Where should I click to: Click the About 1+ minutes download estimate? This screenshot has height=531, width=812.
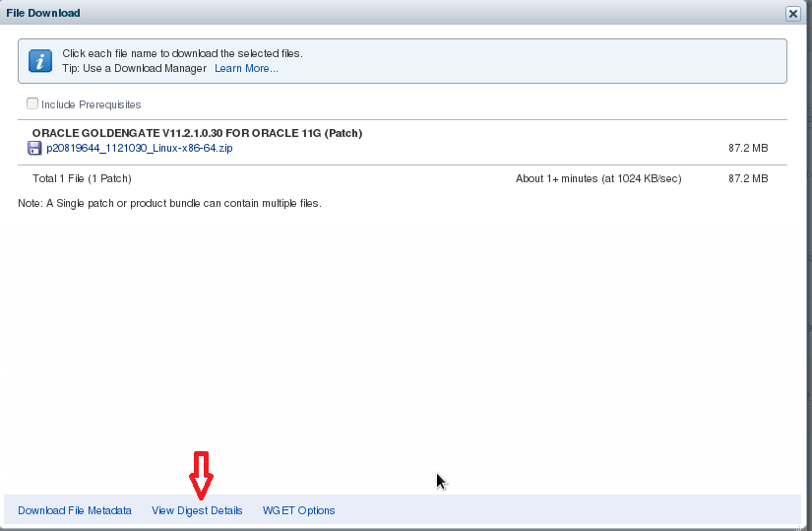pyautogui.click(x=597, y=178)
